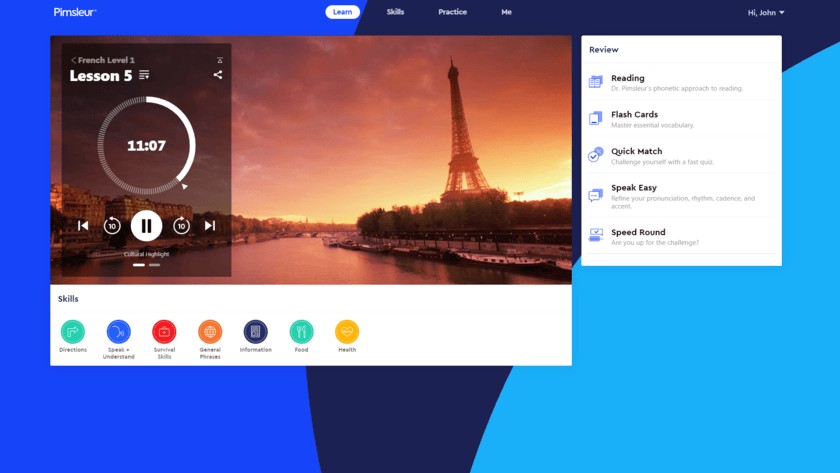Pause the lesson playback
Image resolution: width=840 pixels, height=473 pixels.
[x=146, y=226]
